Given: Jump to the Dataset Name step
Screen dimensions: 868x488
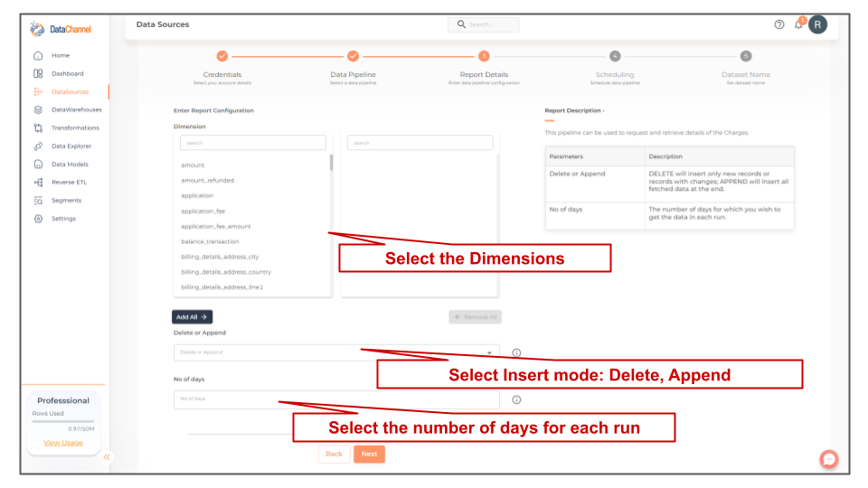Looking at the screenshot, I should (746, 56).
